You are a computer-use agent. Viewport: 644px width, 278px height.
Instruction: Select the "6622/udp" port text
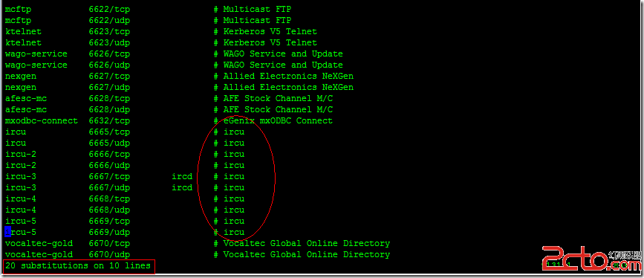[109, 21]
